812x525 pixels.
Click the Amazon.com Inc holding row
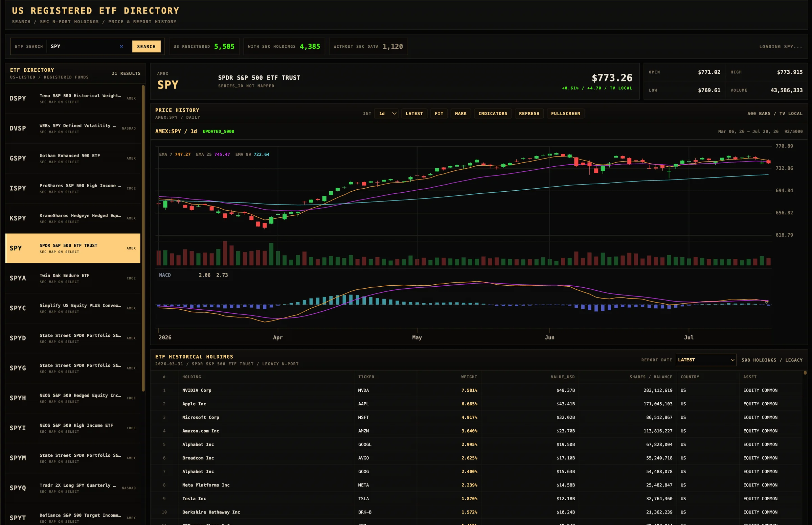click(x=476, y=431)
